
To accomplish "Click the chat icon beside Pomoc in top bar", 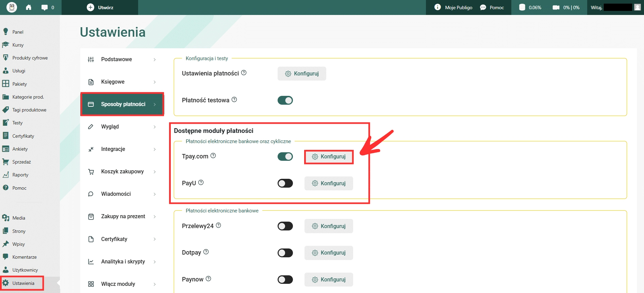I will coord(483,7).
